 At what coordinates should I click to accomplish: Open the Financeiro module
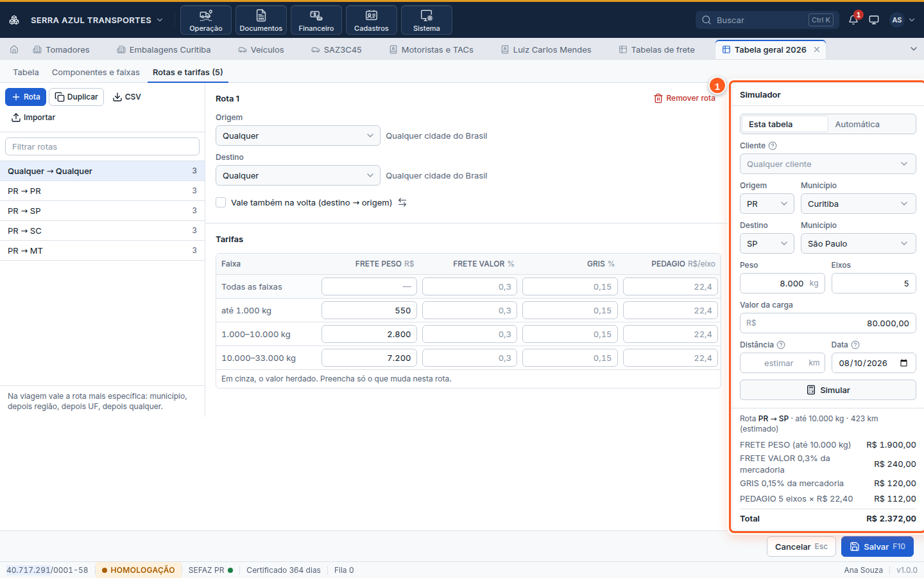[x=316, y=20]
